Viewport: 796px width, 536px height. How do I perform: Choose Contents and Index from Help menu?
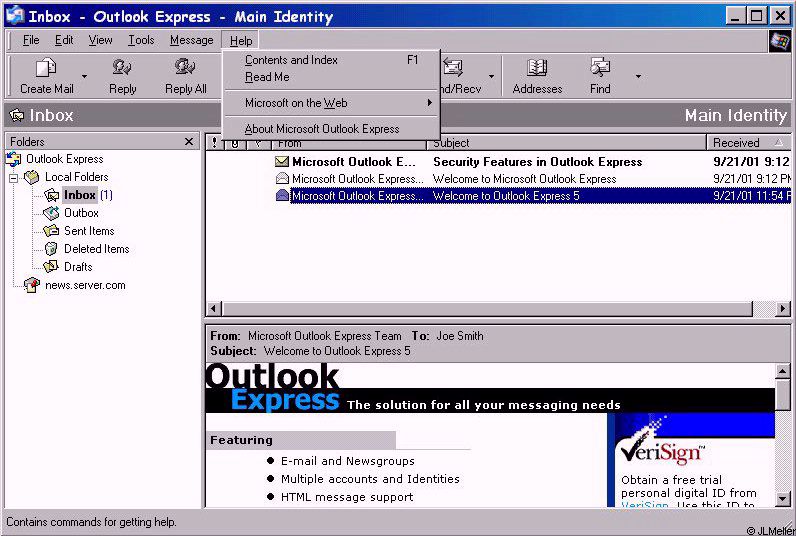(331, 60)
